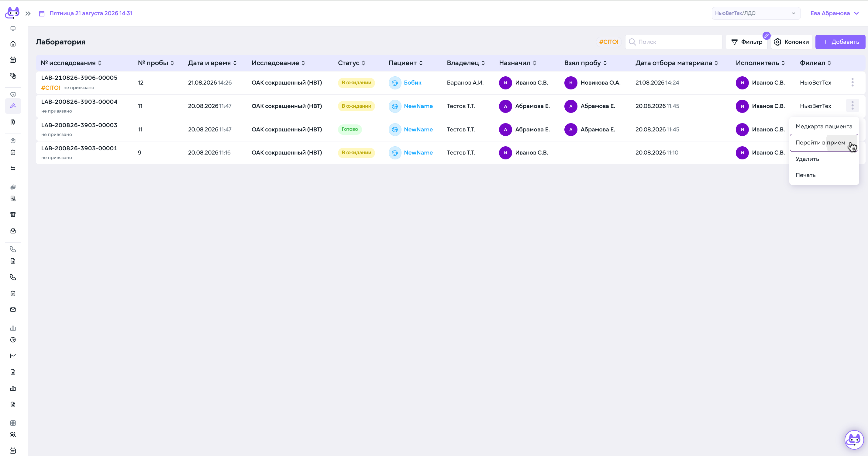
Task: Open the НьюВетТех/ЛДО branch dropdown
Action: (756, 13)
